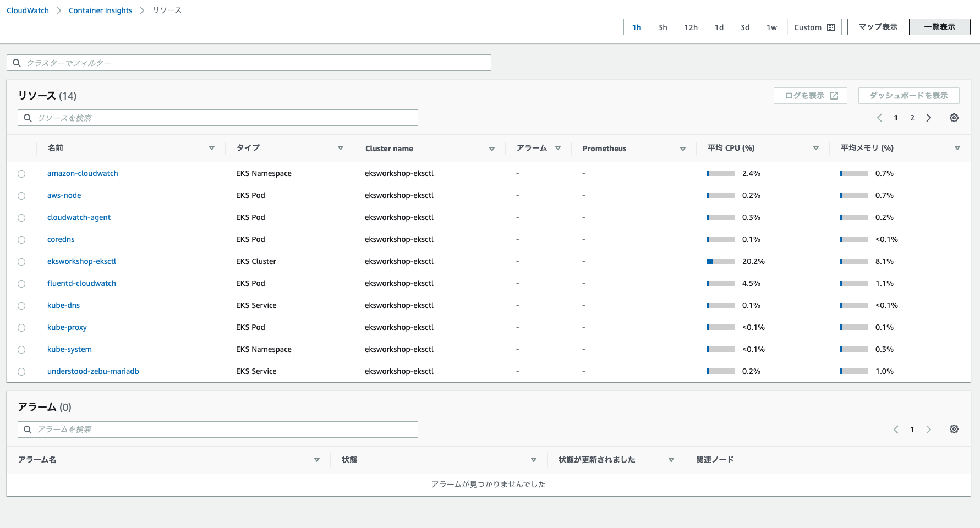Focus the cluster filter search field
This screenshot has height=528, width=980.
[x=249, y=63]
